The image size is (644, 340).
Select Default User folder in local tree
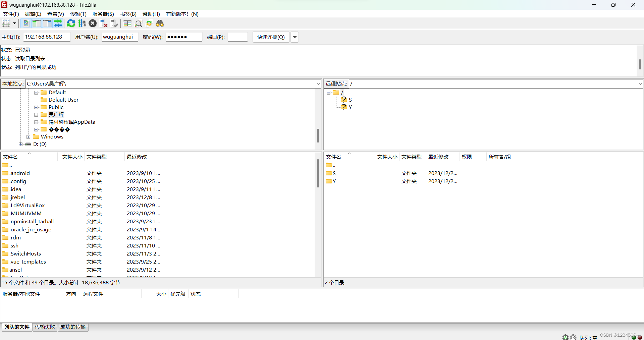pyautogui.click(x=63, y=100)
